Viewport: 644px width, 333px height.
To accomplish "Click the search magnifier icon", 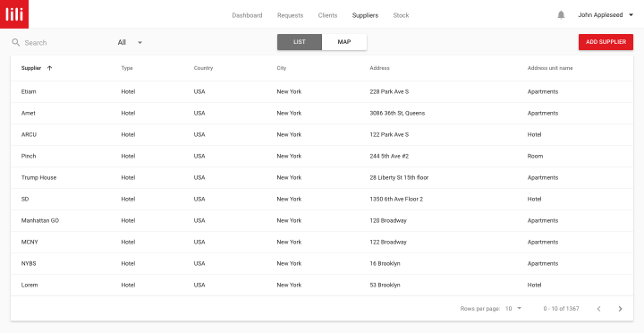I will 15,42.
